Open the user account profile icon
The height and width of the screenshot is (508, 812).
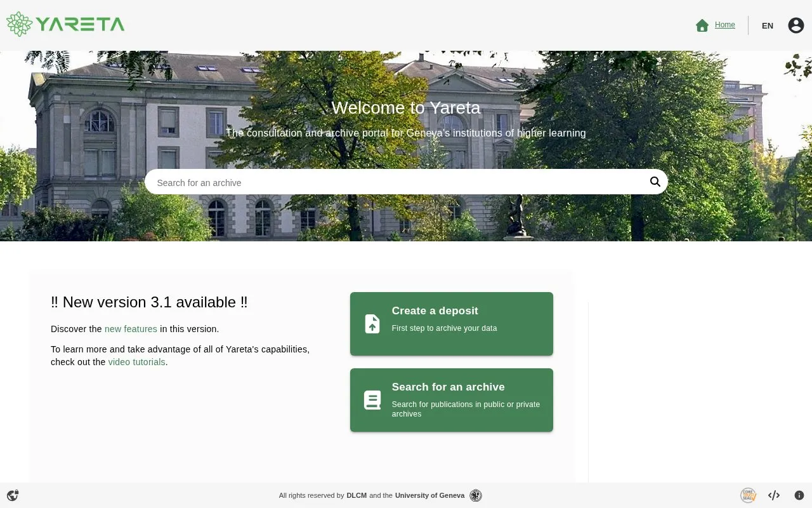coord(796,25)
